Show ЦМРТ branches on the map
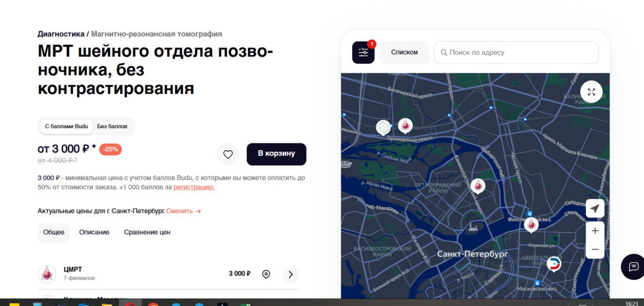Viewport: 644px width, 306px height. (266, 274)
